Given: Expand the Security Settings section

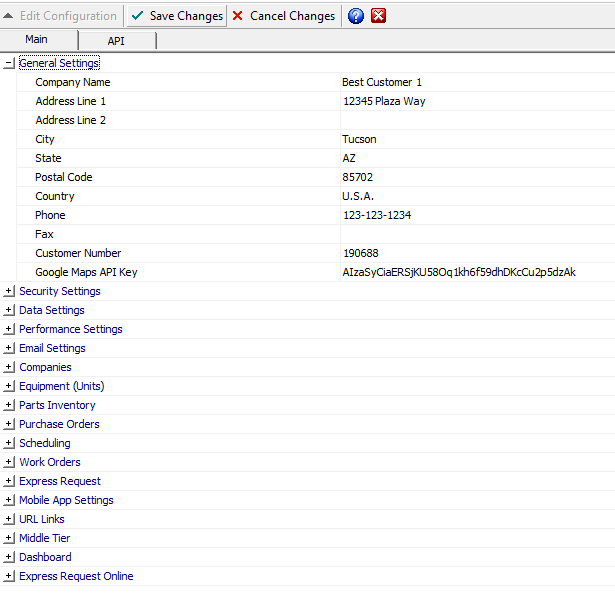Looking at the screenshot, I should pyautogui.click(x=9, y=291).
